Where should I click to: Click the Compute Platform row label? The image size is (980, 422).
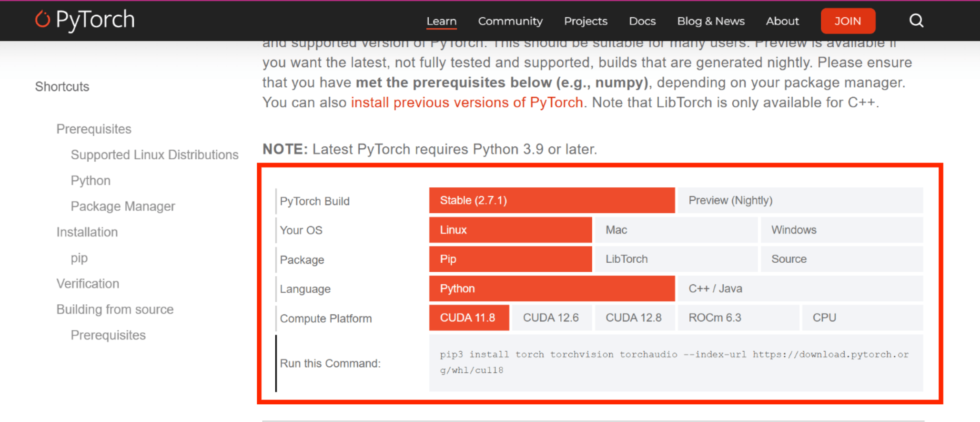click(326, 319)
